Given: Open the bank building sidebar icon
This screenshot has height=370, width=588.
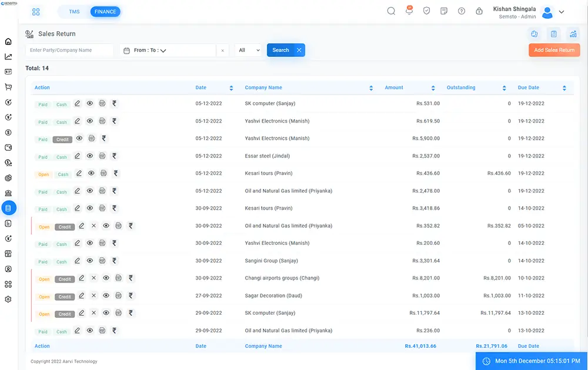Looking at the screenshot, I should click(8, 193).
